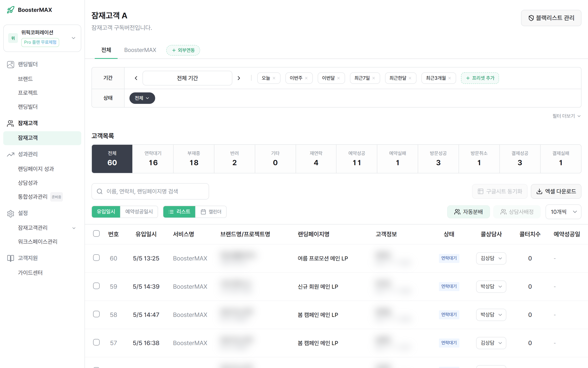The image size is (588, 368).
Task: Open 가이드센터 in sidebar
Action: pos(30,273)
